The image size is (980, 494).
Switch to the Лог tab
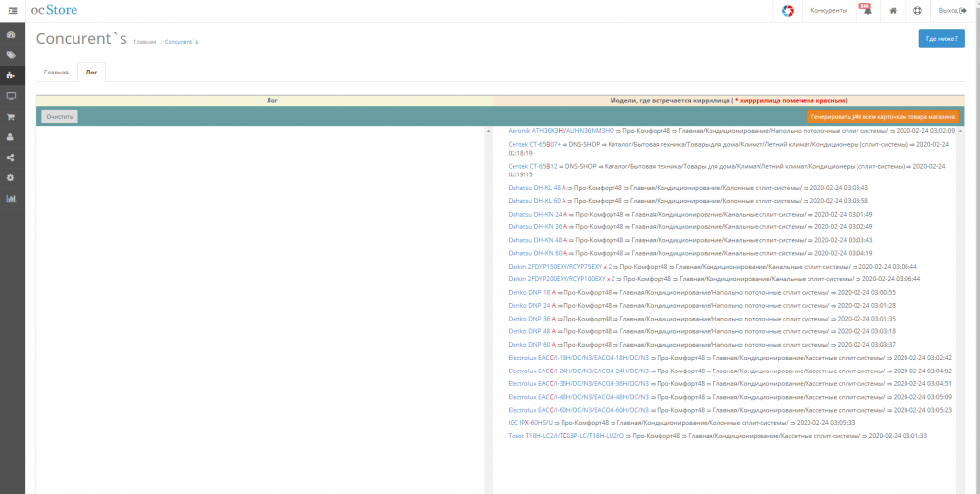pos(91,73)
